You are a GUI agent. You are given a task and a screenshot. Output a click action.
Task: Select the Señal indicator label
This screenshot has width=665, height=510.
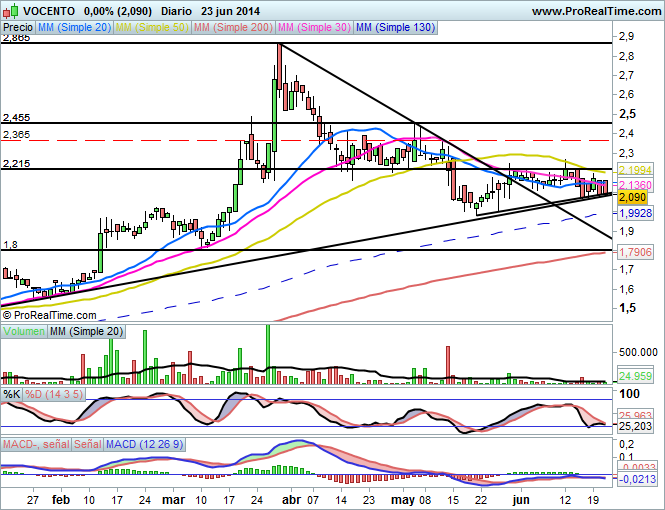pos(88,443)
